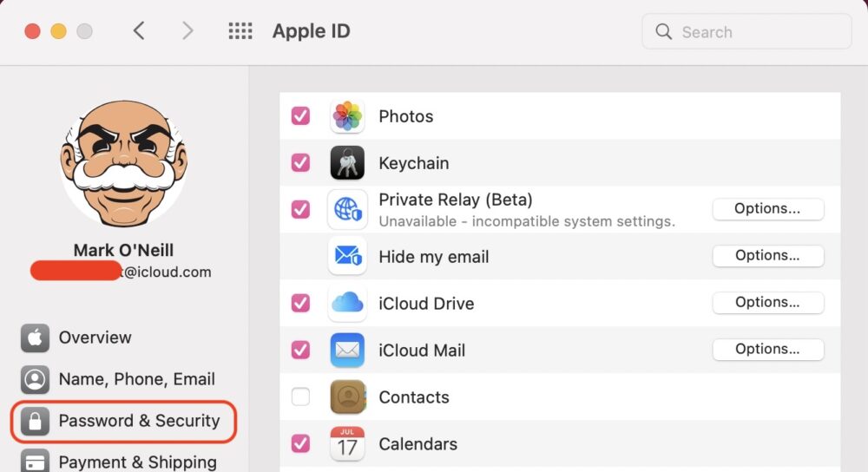Open Options for Private Relay
The width and height of the screenshot is (868, 472).
pyautogui.click(x=767, y=209)
